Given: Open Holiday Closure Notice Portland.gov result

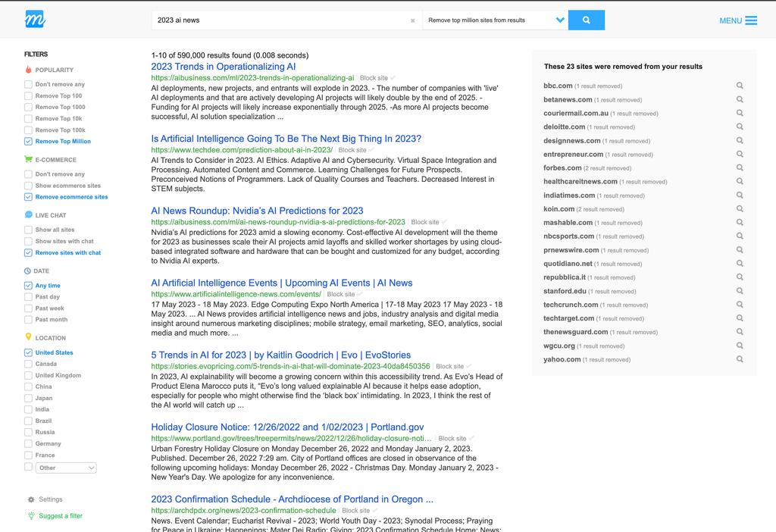Looking at the screenshot, I should pos(287,427).
